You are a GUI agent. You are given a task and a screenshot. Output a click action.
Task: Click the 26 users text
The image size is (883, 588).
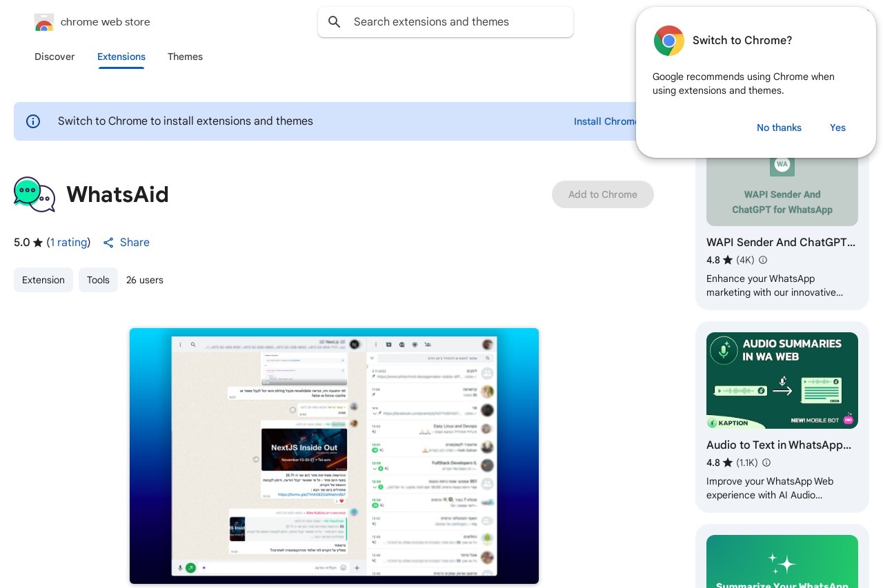coord(145,280)
